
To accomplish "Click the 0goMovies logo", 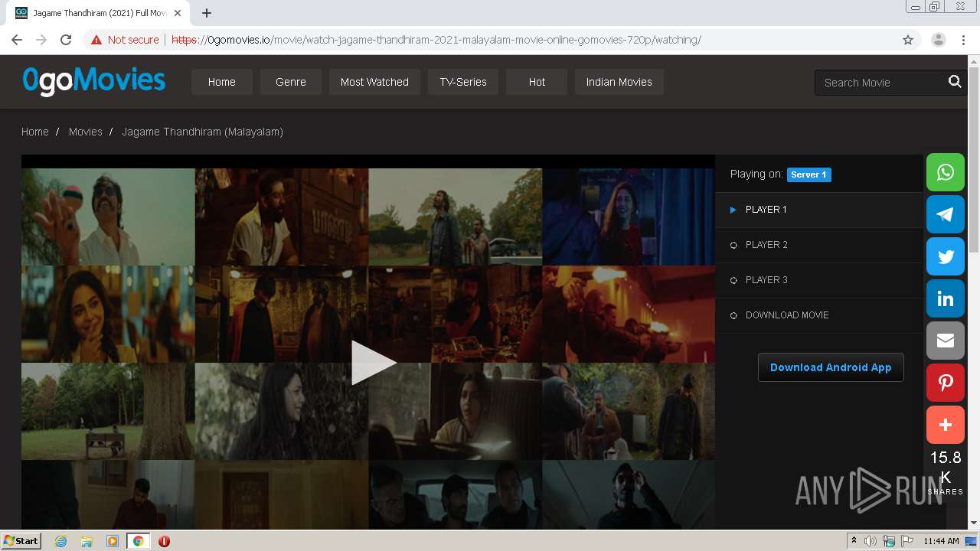I will [x=94, y=80].
